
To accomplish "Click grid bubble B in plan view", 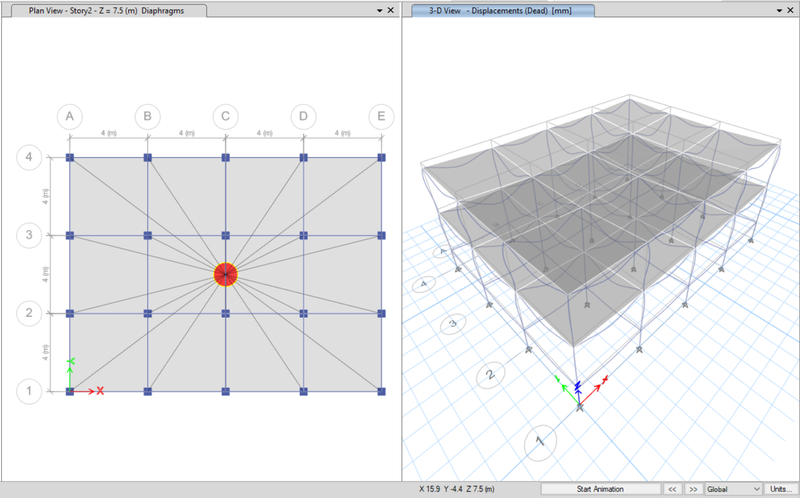I will 147,116.
